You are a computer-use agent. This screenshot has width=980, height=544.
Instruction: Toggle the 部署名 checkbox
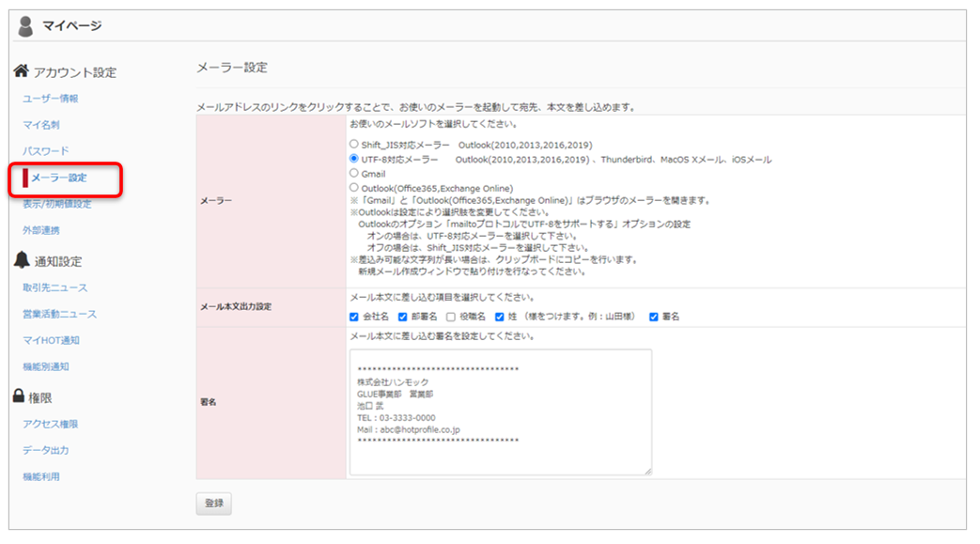[x=402, y=317]
